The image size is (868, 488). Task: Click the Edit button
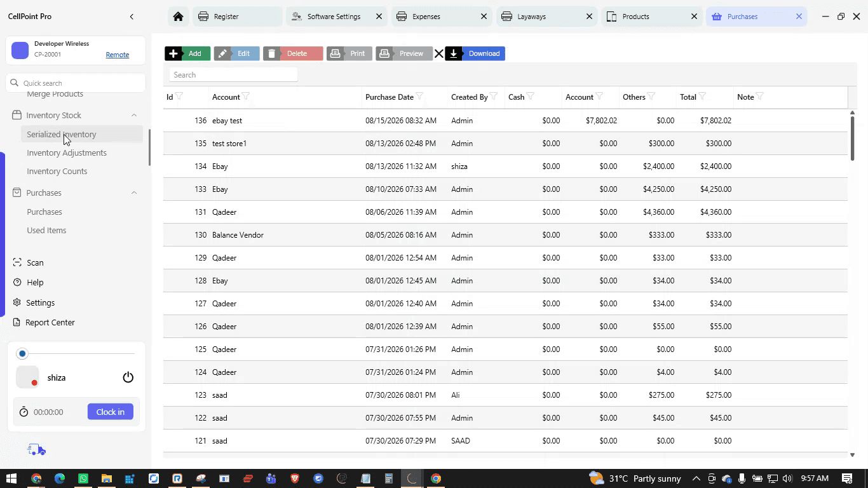(236, 53)
